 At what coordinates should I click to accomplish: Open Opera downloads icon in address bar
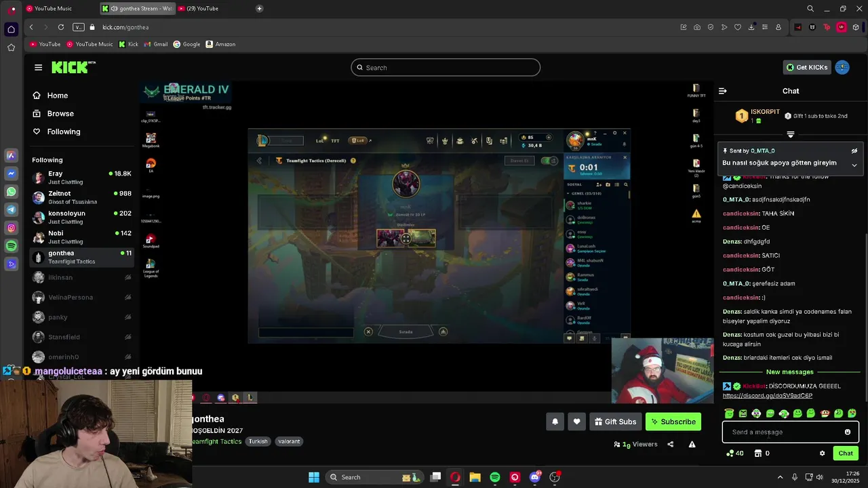[x=751, y=27]
